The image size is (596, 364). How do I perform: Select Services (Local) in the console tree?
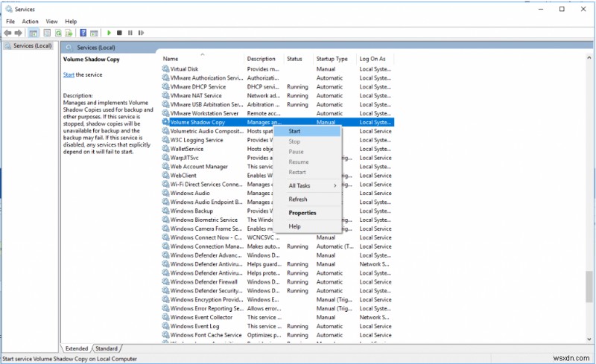click(x=28, y=45)
